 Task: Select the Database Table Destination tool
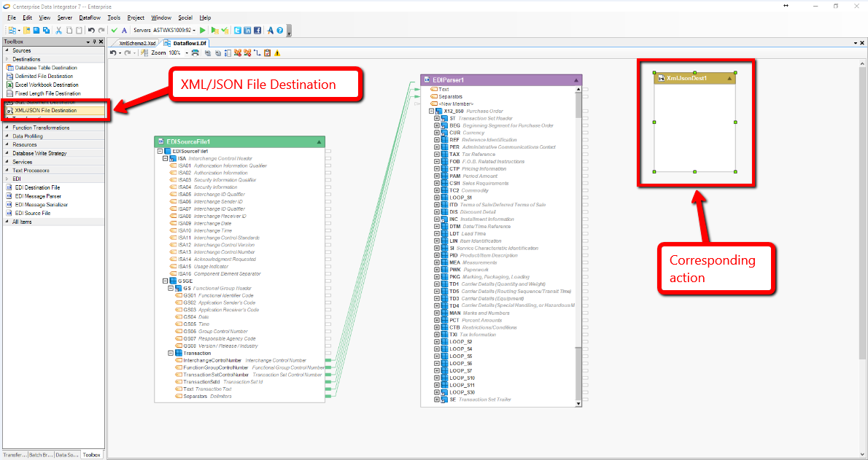coord(45,67)
